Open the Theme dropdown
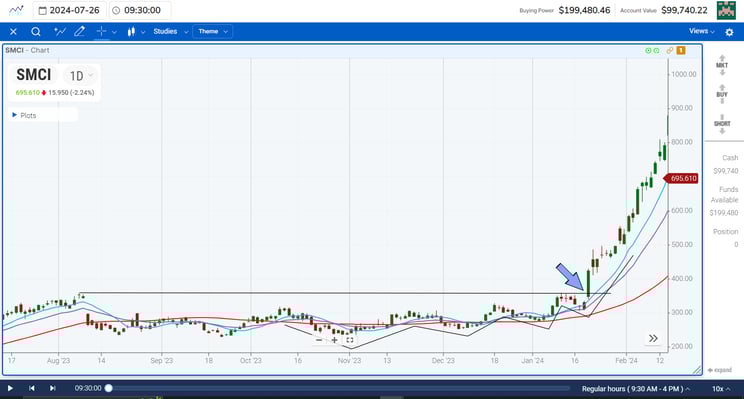 (213, 31)
